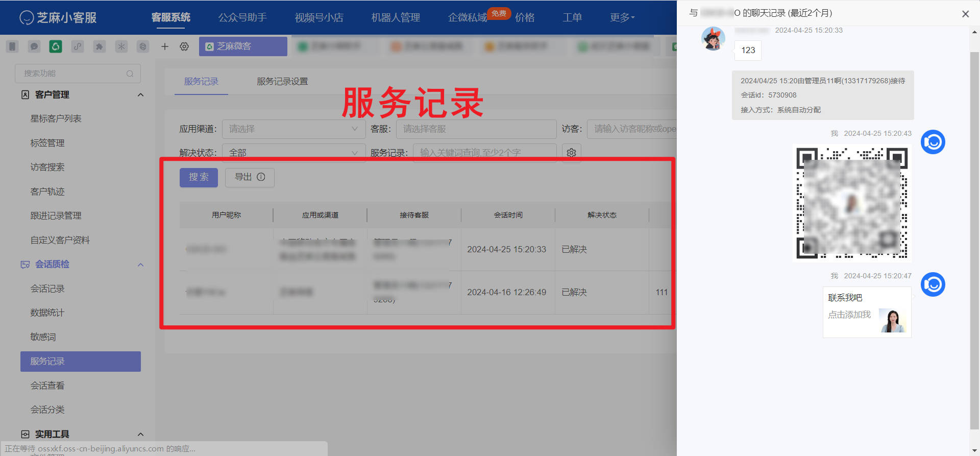Click the 芝麻小客服 logo
Screen dimensions: 980x456
pos(58,17)
